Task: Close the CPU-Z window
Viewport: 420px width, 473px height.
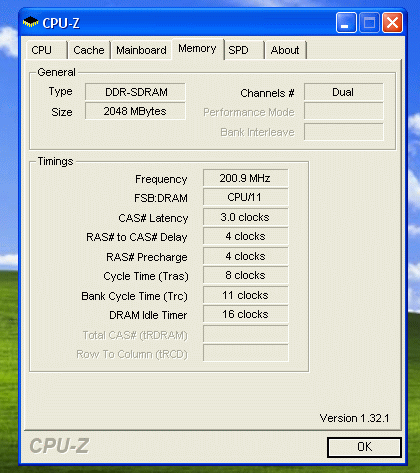Action: pyautogui.click(x=392, y=23)
